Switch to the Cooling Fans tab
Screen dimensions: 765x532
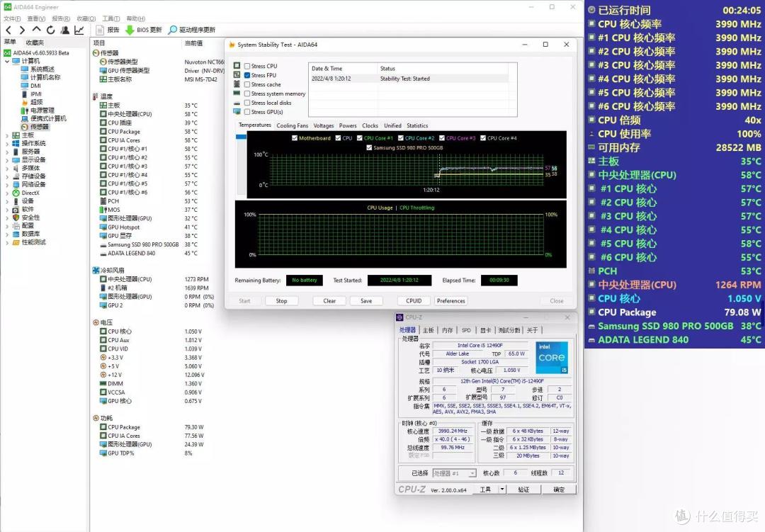coord(293,125)
